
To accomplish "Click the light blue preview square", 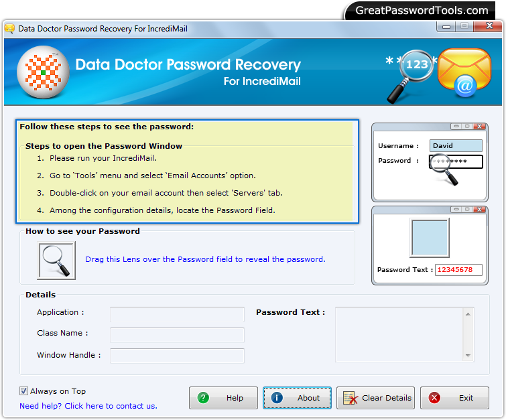I will tap(430, 238).
